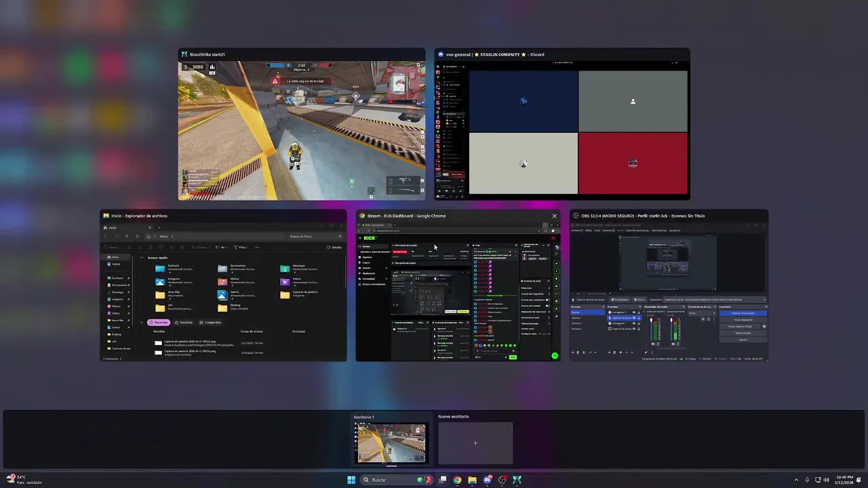Open the BloodStrike icon in the taskbar
The width and height of the screenshot is (868, 488).
pos(517,480)
